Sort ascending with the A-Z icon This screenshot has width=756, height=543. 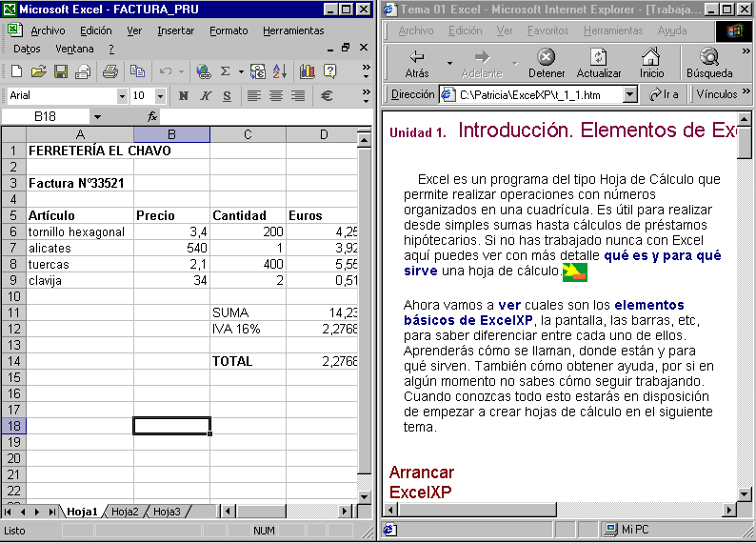(x=280, y=71)
